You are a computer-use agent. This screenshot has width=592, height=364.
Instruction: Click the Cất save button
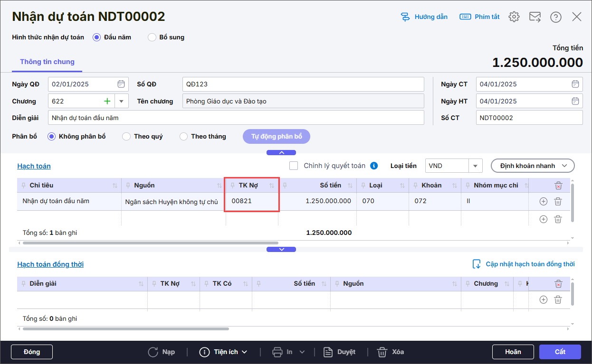pos(560,352)
